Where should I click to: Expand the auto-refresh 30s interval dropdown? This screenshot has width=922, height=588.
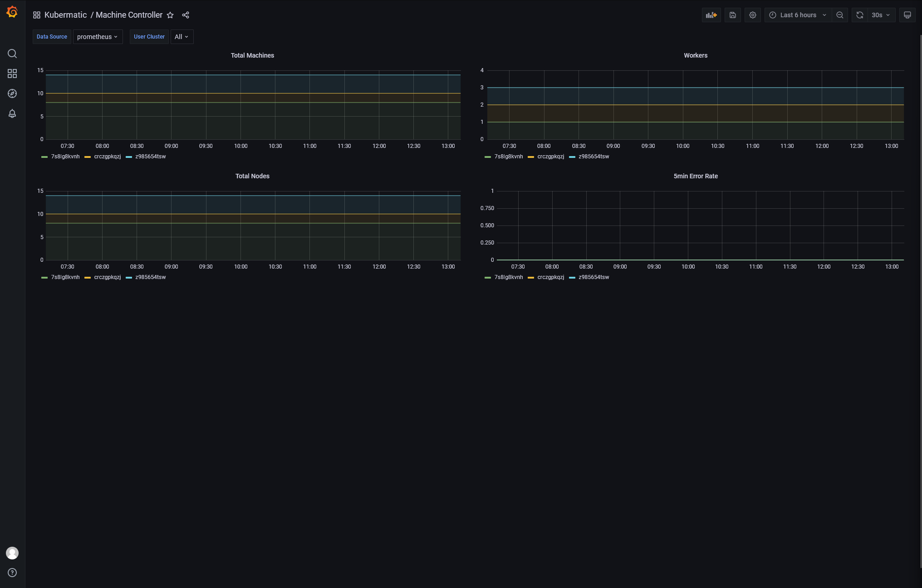click(x=880, y=15)
